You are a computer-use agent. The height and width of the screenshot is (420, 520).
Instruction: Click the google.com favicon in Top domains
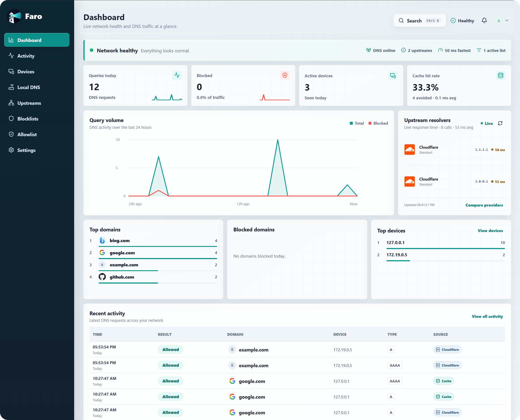[x=102, y=253]
